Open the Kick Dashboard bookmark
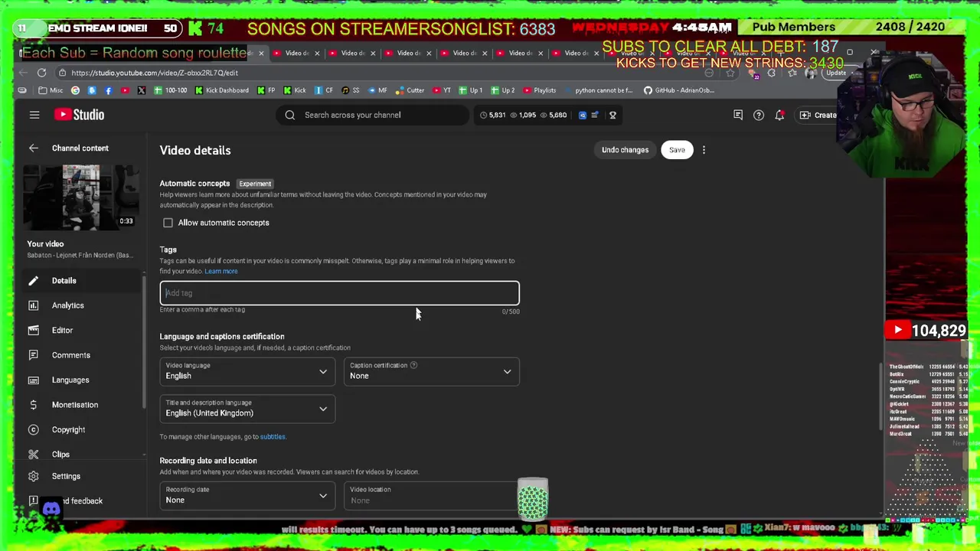Screen dimensions: 980x551 [x=221, y=90]
